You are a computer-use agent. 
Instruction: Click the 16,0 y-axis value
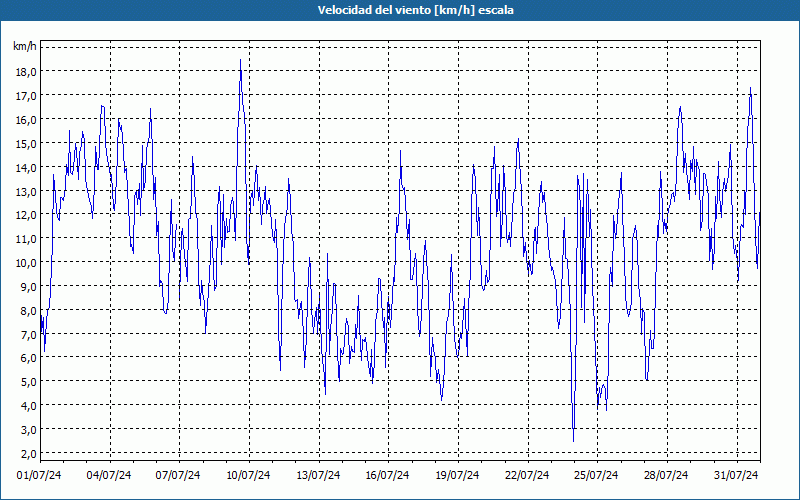click(26, 120)
